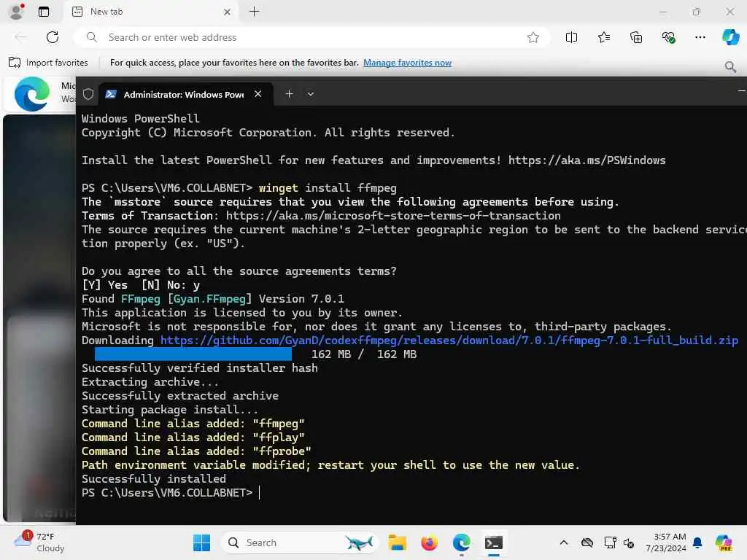Add this page to favorites with the star icon

point(533,37)
